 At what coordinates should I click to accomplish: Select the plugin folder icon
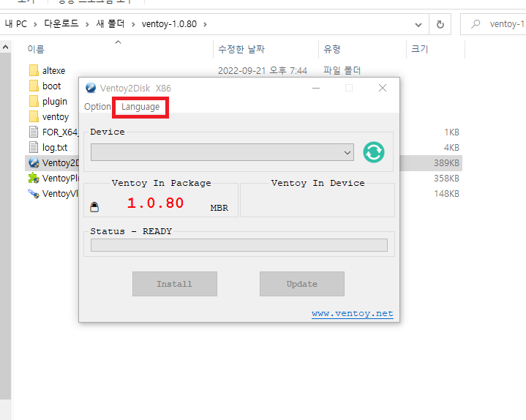pos(34,101)
